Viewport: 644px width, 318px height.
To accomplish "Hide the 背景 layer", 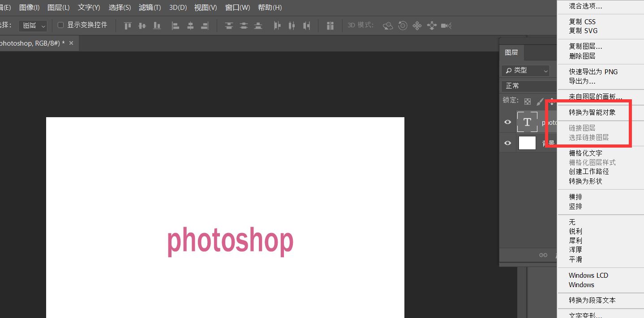I will [x=508, y=143].
